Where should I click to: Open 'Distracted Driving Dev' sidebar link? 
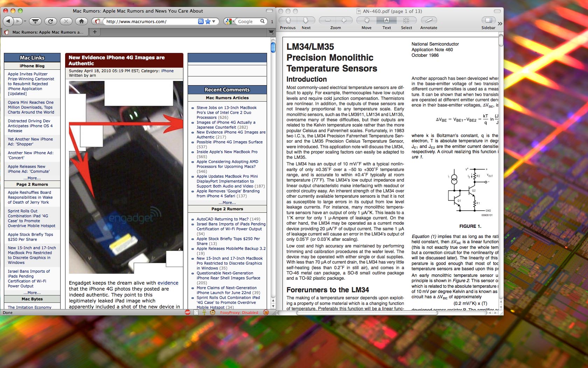pos(30,126)
